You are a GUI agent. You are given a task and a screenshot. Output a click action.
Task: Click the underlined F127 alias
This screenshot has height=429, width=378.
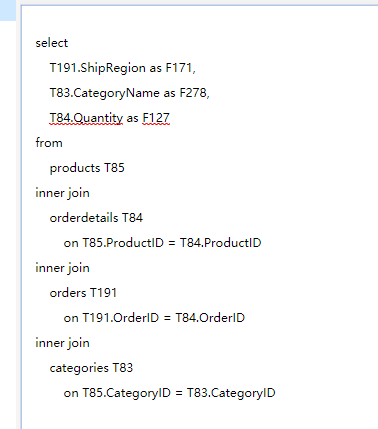pos(156,118)
